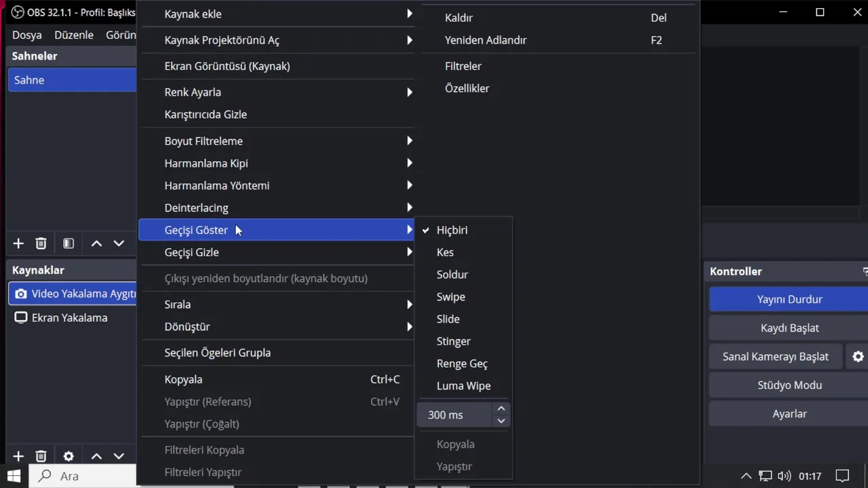Click the Kaydı Başlat button

click(789, 328)
